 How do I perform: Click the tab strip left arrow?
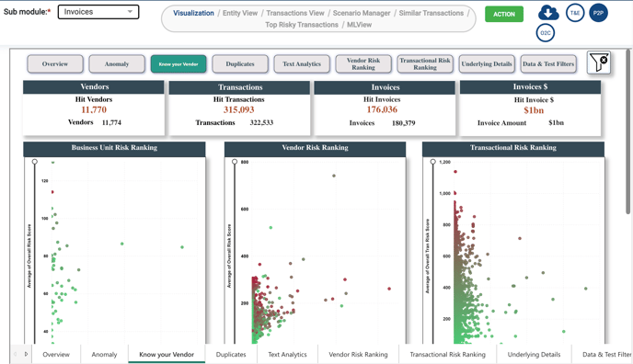click(x=16, y=354)
